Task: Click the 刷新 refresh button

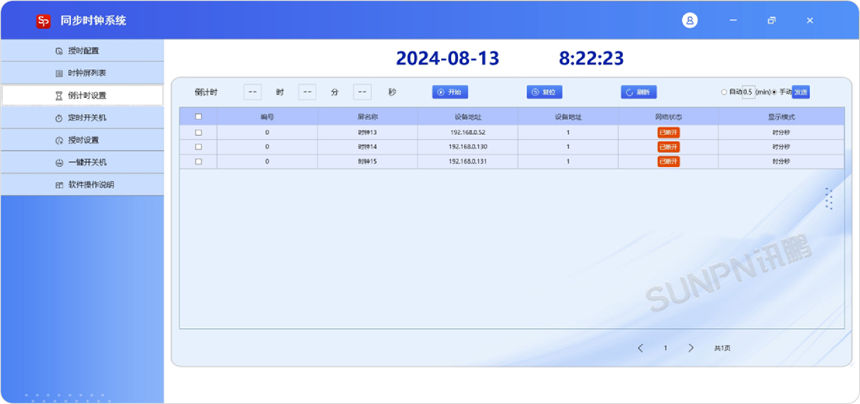Action: coord(638,92)
